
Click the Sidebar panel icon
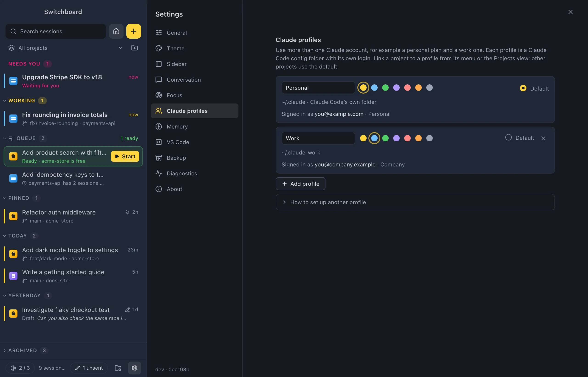(159, 64)
